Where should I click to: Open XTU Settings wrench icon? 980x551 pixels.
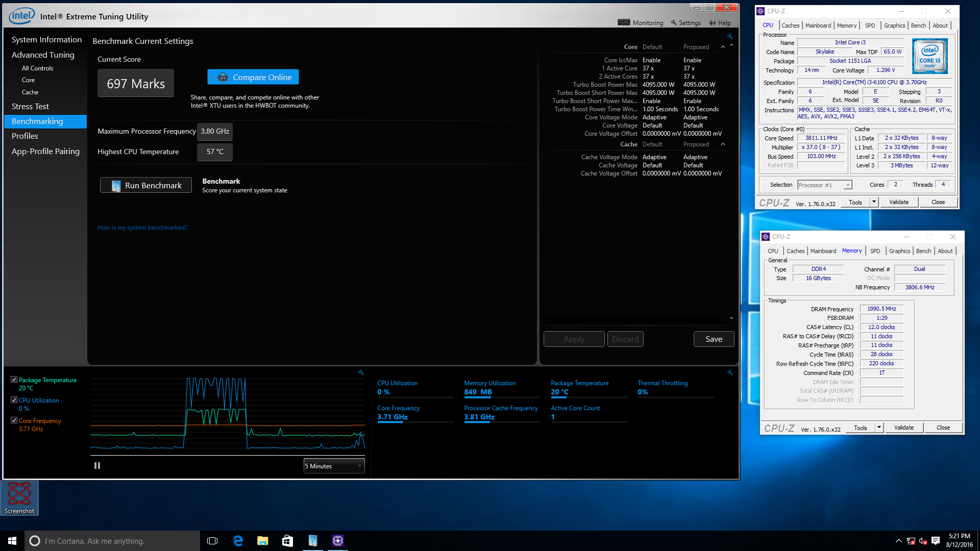pyautogui.click(x=674, y=22)
